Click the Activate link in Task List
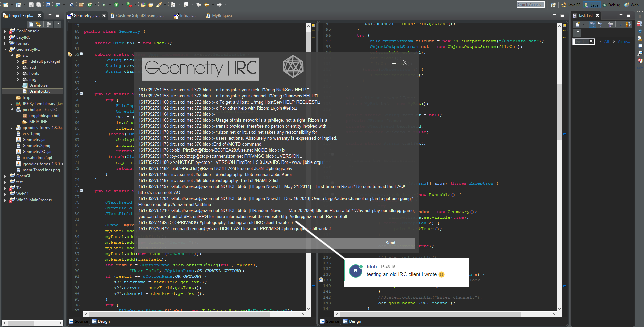Image resolution: width=644 pixels, height=327 pixels. point(624,42)
